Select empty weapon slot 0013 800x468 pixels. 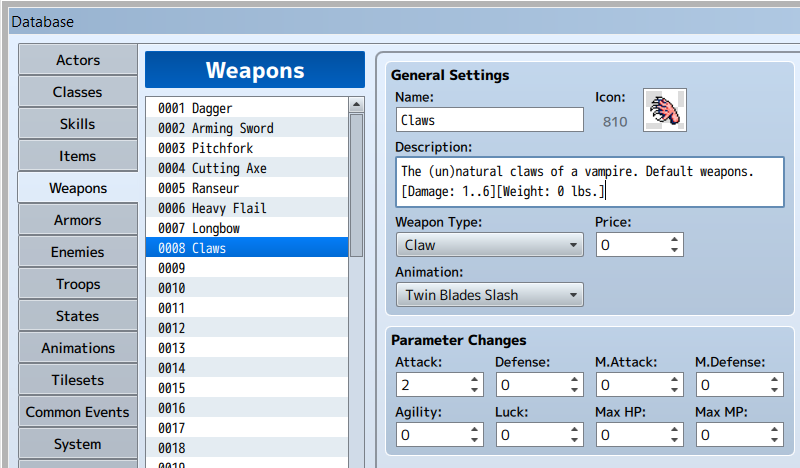pyautogui.click(x=247, y=348)
